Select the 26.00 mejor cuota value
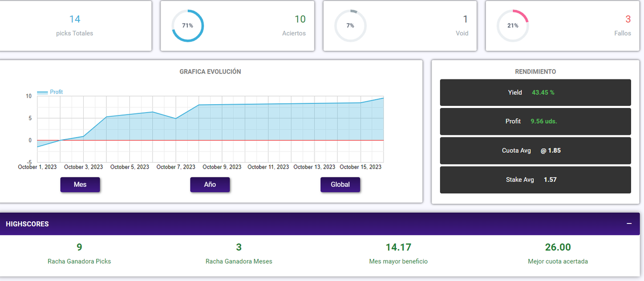Viewport: 644px width, 281px height. 558,247
